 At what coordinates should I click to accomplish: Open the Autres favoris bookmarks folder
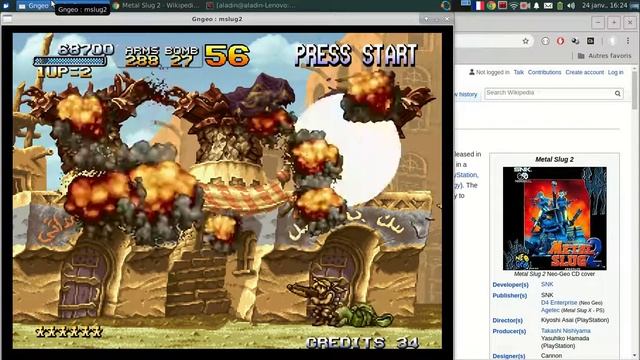[604, 56]
